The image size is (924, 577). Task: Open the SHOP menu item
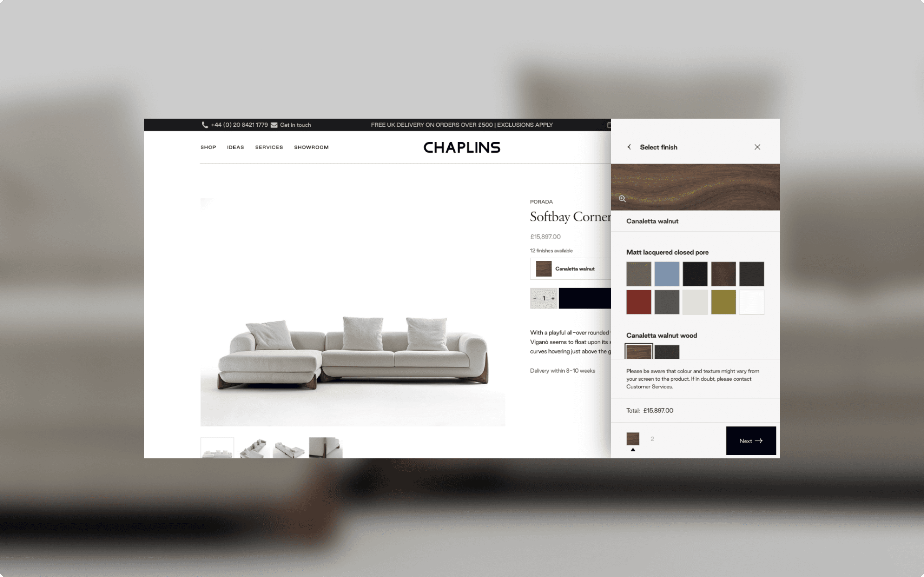(x=208, y=147)
